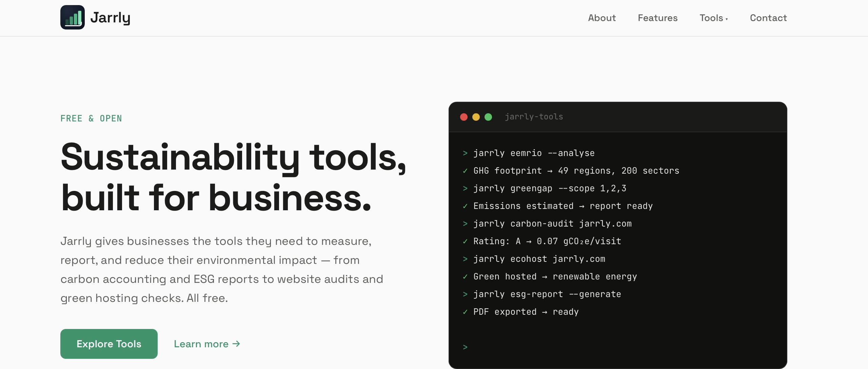
Task: Click the yellow terminal window dot
Action: 476,117
